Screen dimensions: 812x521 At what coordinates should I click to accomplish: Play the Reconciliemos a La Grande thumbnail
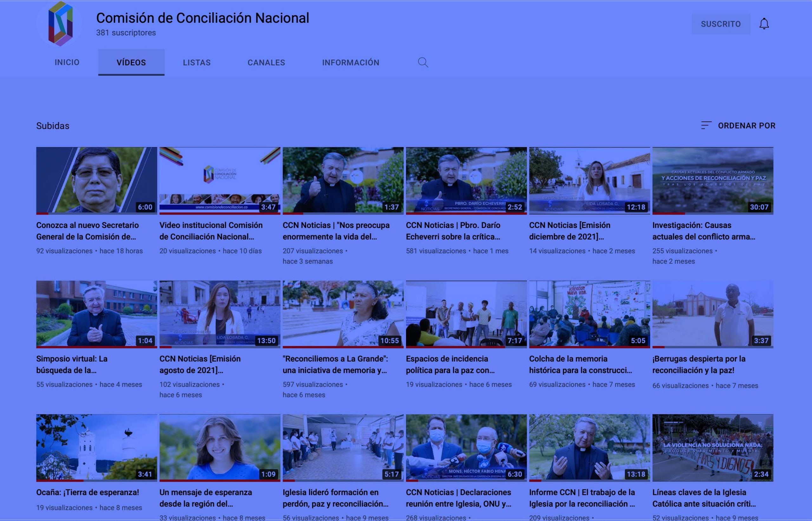pos(343,314)
